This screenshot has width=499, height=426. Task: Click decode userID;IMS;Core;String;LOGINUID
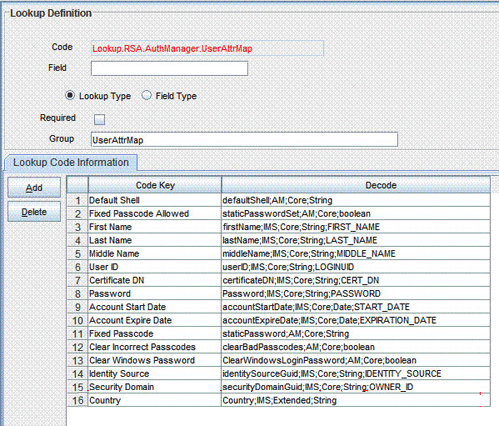pyautogui.click(x=356, y=267)
